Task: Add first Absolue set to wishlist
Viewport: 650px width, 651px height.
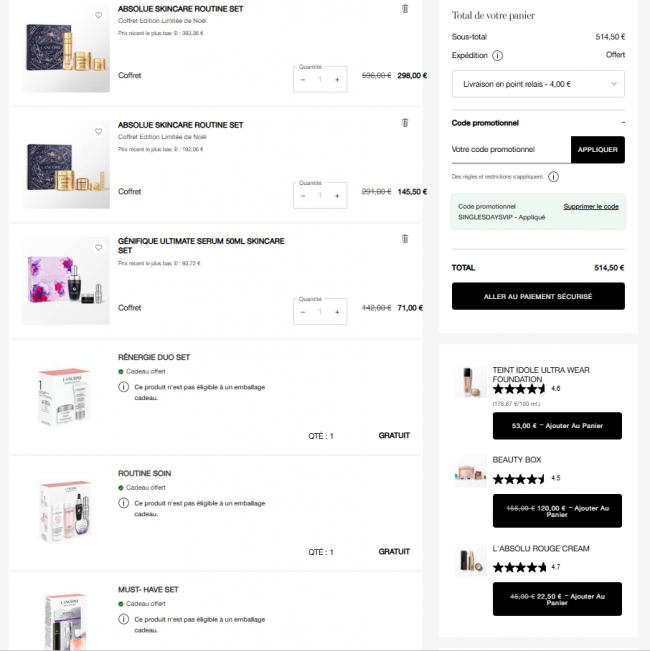Action: coord(98,15)
